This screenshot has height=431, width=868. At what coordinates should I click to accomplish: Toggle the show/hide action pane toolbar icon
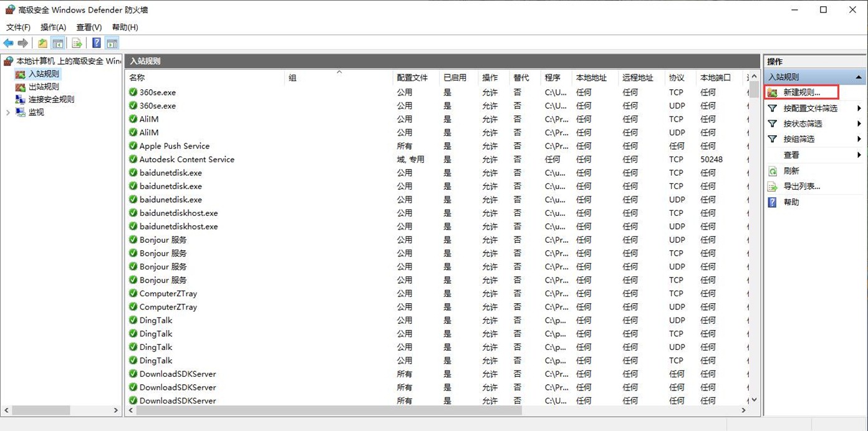[x=112, y=43]
